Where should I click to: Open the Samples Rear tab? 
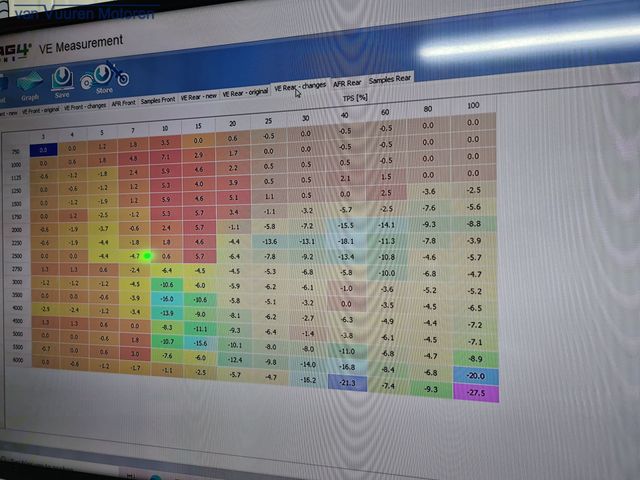point(389,79)
